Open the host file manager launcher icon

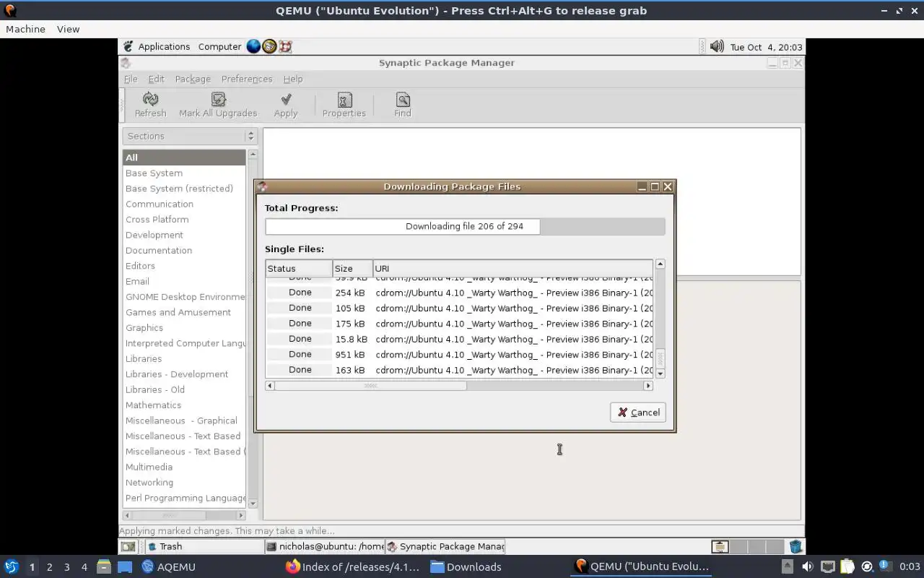point(103,566)
